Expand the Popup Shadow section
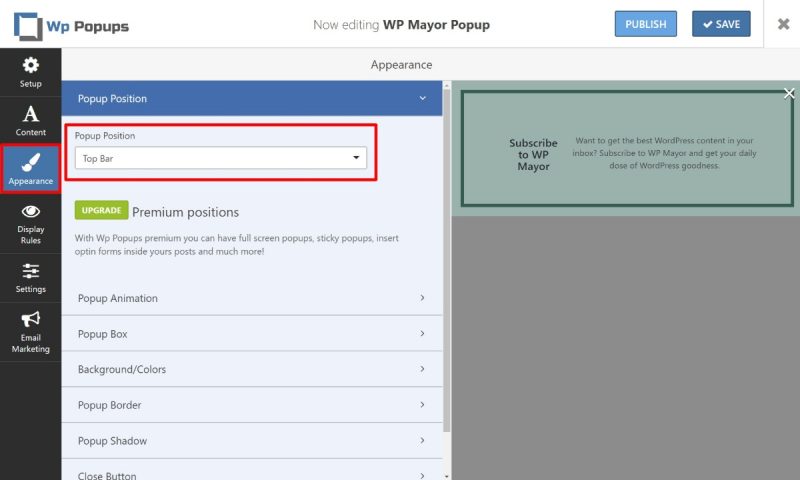 point(252,441)
